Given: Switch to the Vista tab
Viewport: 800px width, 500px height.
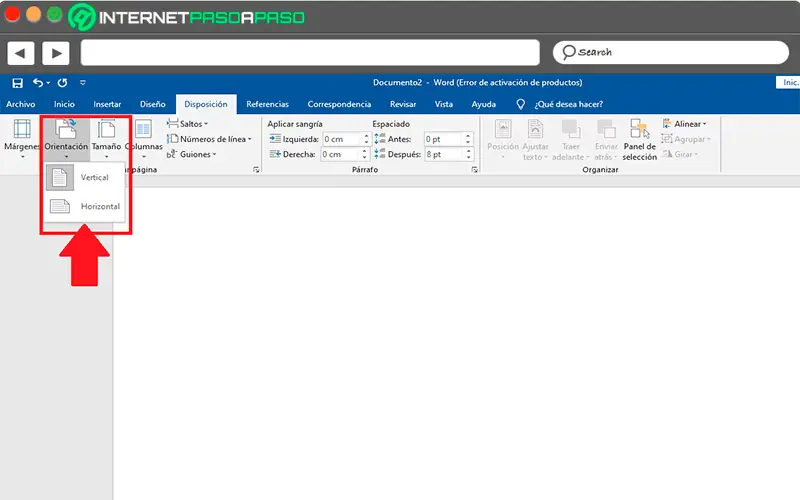Looking at the screenshot, I should [x=444, y=104].
